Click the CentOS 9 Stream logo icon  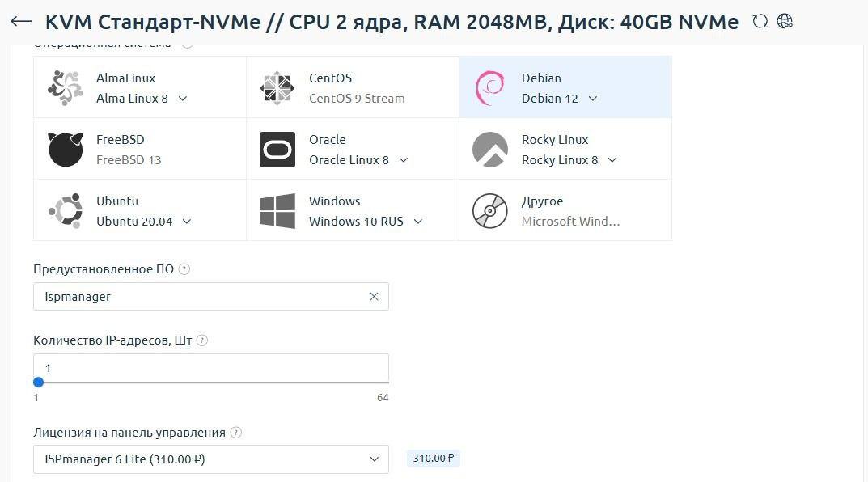pyautogui.click(x=277, y=87)
